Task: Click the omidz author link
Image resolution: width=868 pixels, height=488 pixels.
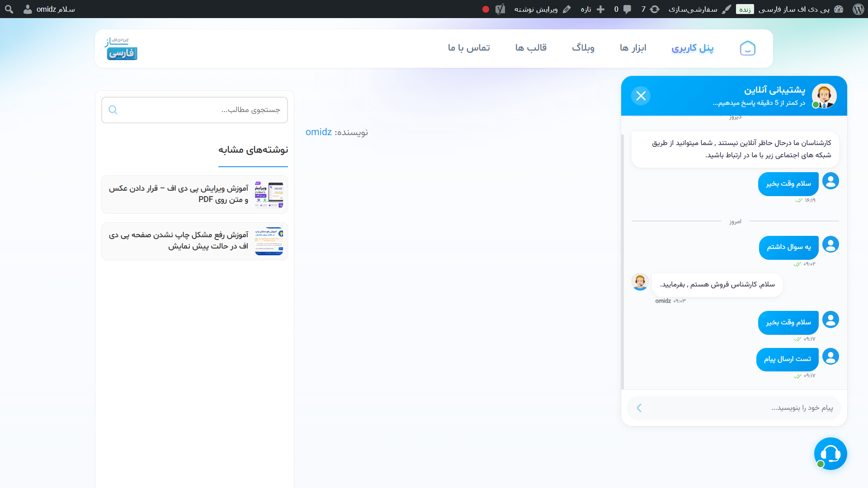Action: [319, 132]
